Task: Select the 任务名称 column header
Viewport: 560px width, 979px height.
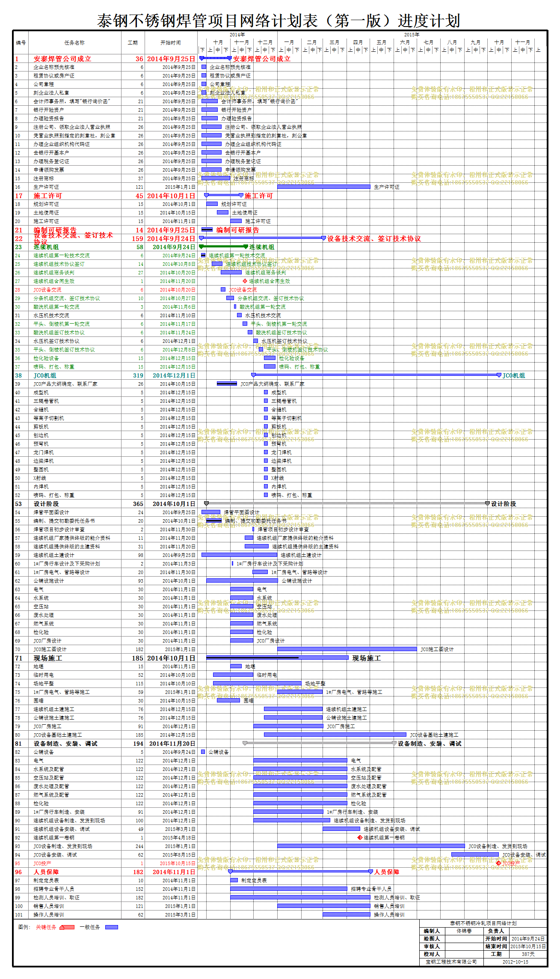Action: [74, 43]
